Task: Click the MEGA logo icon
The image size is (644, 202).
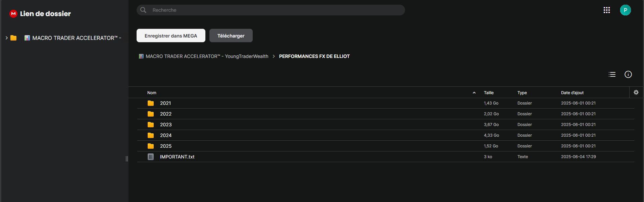Action: pyautogui.click(x=13, y=14)
